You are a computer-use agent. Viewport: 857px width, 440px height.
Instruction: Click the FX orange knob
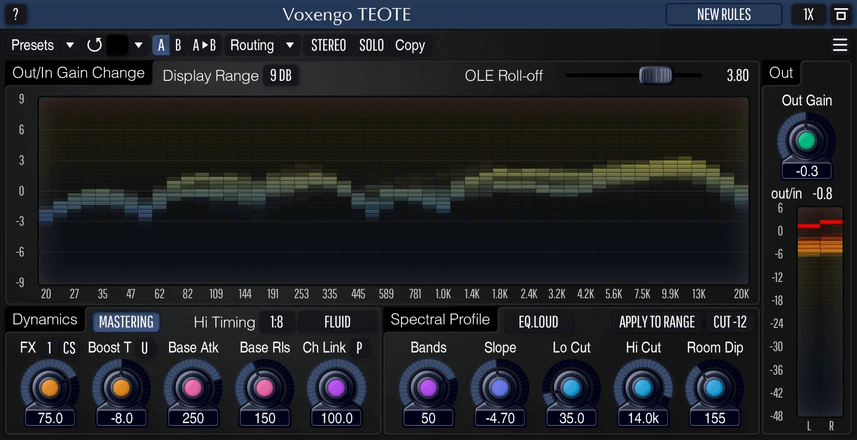point(50,388)
